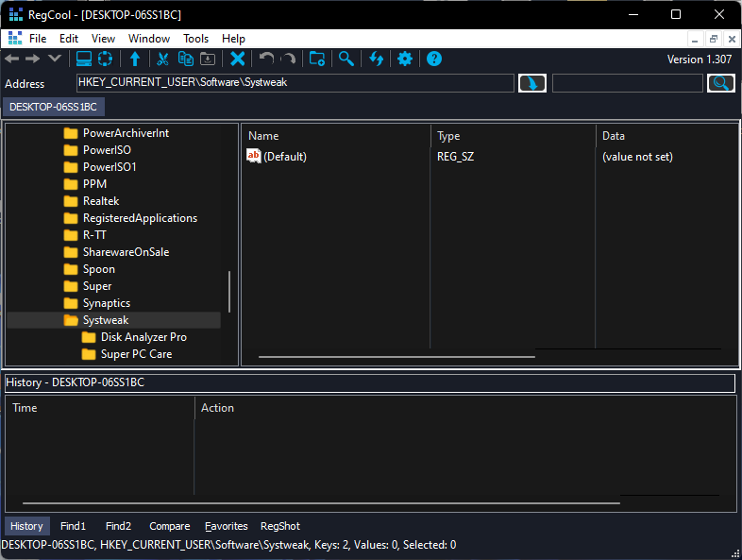Viewport: 742px width, 560px height.
Task: Switch to the Find1 tab
Action: (x=73, y=526)
